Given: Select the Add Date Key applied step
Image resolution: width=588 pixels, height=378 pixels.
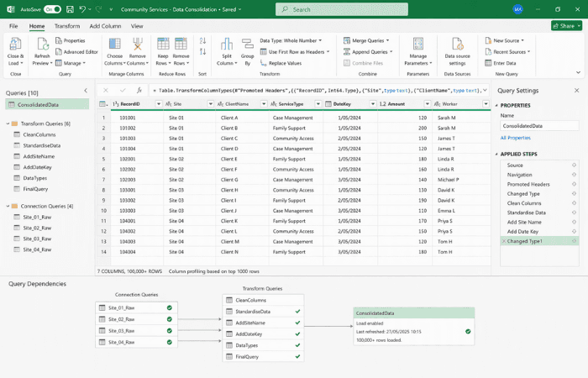Looking at the screenshot, I should [x=522, y=231].
